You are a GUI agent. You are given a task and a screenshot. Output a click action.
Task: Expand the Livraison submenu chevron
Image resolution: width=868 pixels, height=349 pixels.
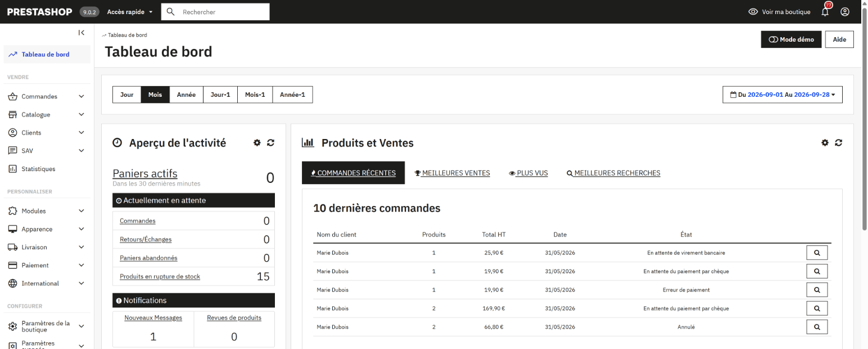[x=82, y=247]
